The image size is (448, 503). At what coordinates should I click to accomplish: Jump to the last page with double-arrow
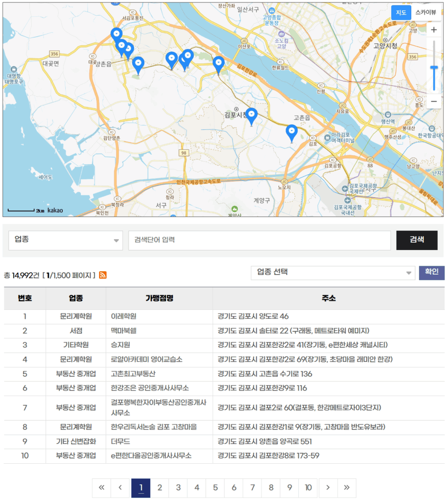pyautogui.click(x=346, y=488)
